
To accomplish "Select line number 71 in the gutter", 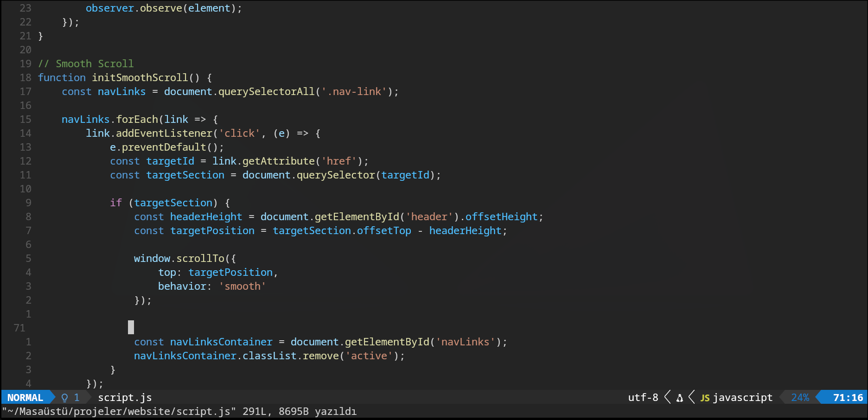I will (x=19, y=328).
